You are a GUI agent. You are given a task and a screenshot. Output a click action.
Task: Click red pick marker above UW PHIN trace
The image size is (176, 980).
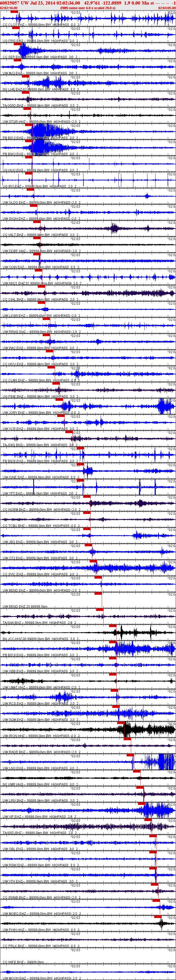click(x=158, y=917)
